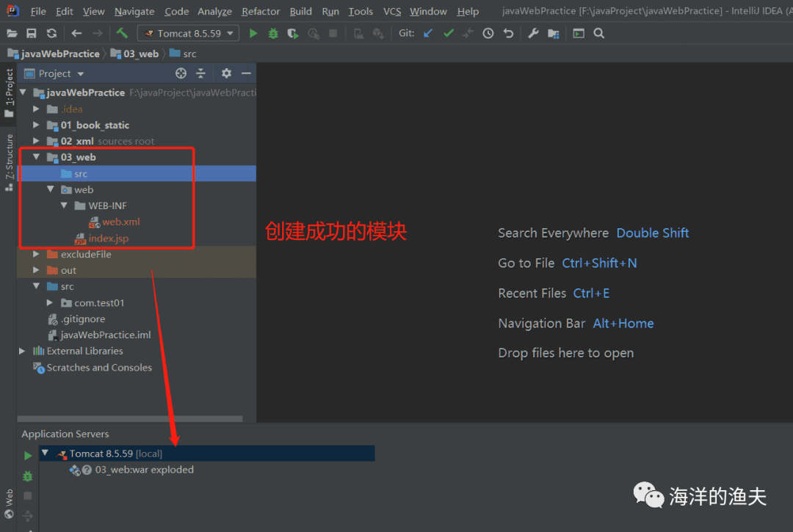The height and width of the screenshot is (532, 793).
Task: Open file icon in main toolbar
Action: click(x=12, y=33)
